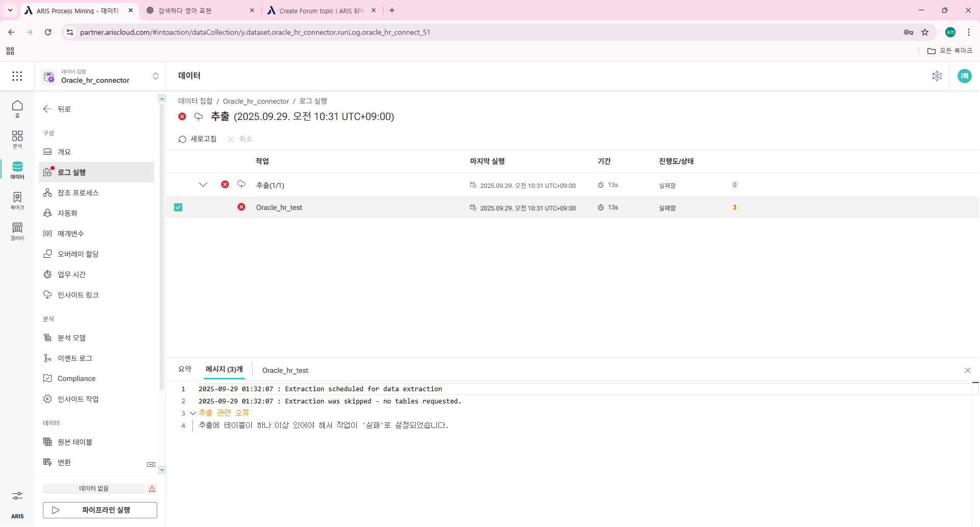Select 참조 프로세스 in the sidebar

click(78, 193)
